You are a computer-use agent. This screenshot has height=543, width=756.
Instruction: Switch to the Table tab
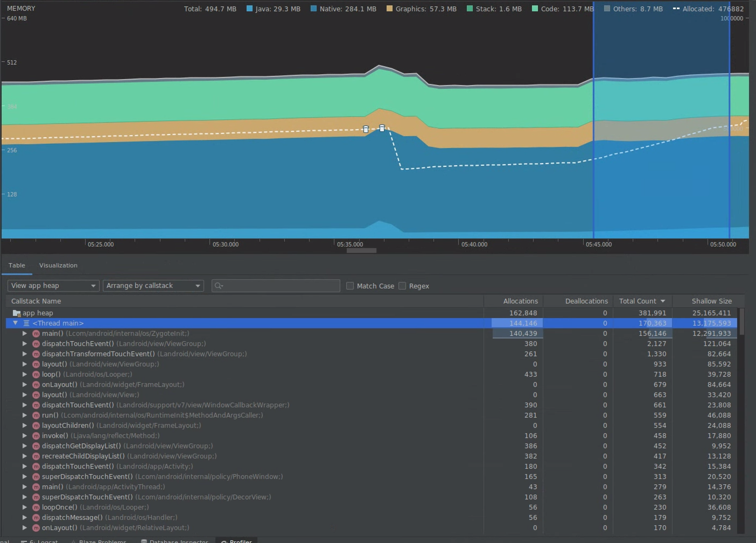click(16, 265)
